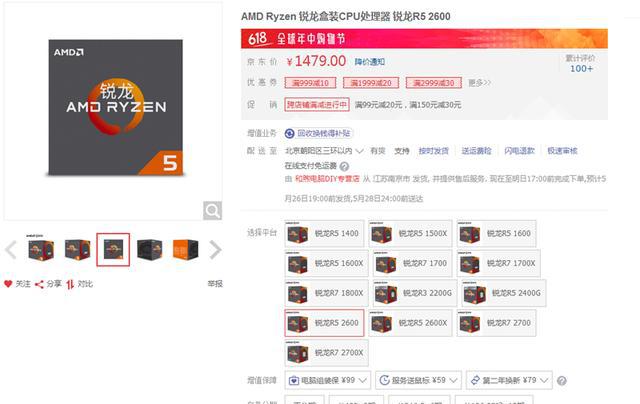Choose the 锐龙R5 1500X option
The width and height of the screenshot is (640, 404).
point(410,233)
